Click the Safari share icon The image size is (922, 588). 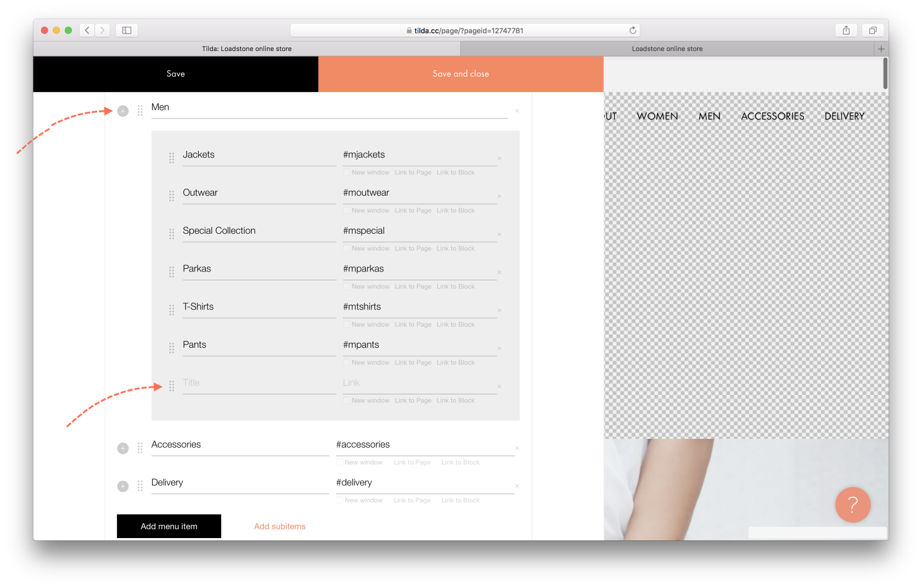846,30
